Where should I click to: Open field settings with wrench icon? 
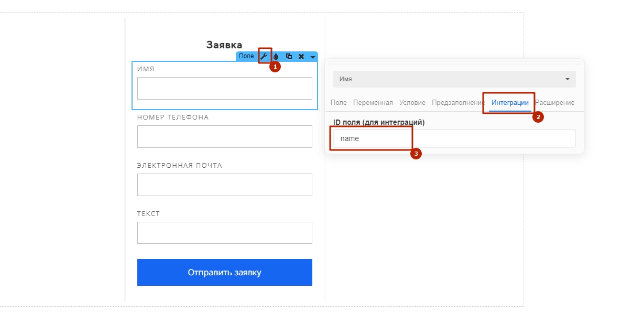coord(264,56)
